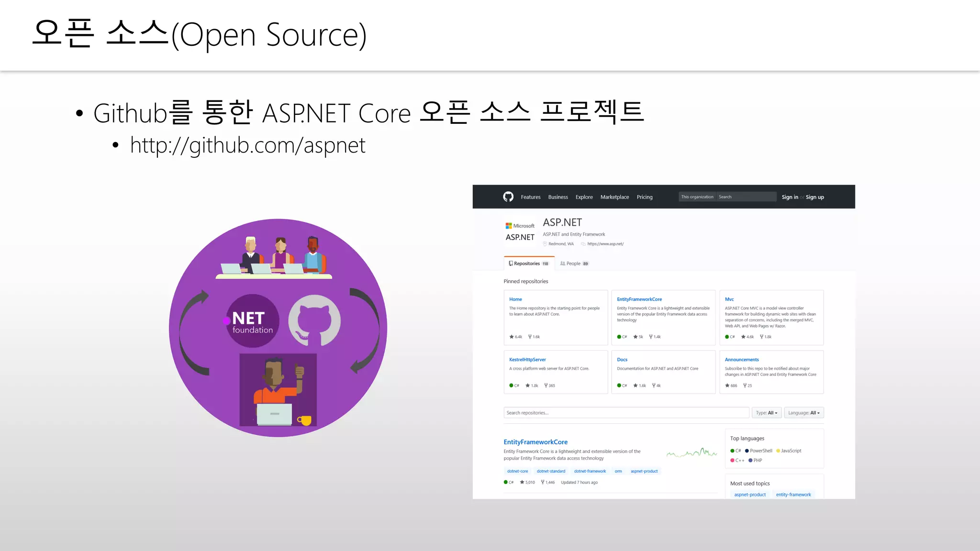
Task: Click inside the Search repositories field
Action: click(x=626, y=413)
